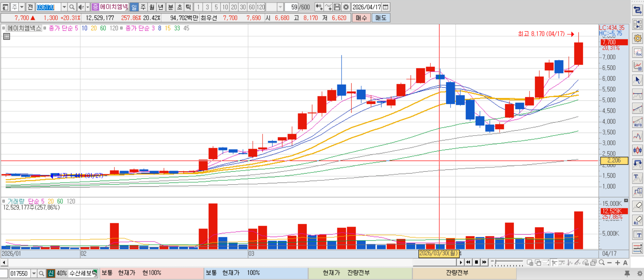Click the zoom magnifier icon in bottom toolbar
This screenshot has width=644, height=280.
click(x=601, y=262)
